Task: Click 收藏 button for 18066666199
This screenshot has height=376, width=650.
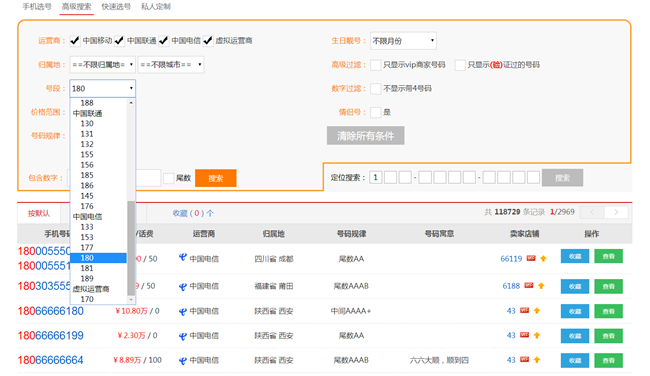Action: click(575, 336)
